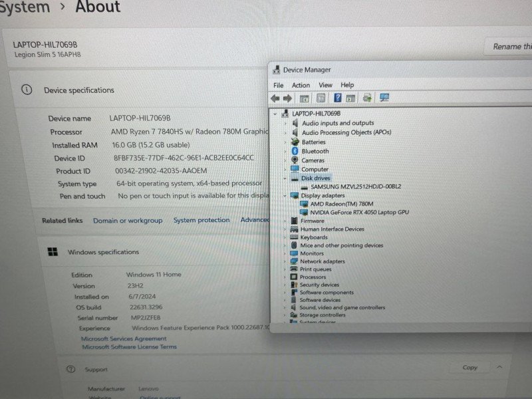532x399 pixels.
Task: Select AMD Radeon(TM) 780M display adapter
Action: (x=342, y=204)
